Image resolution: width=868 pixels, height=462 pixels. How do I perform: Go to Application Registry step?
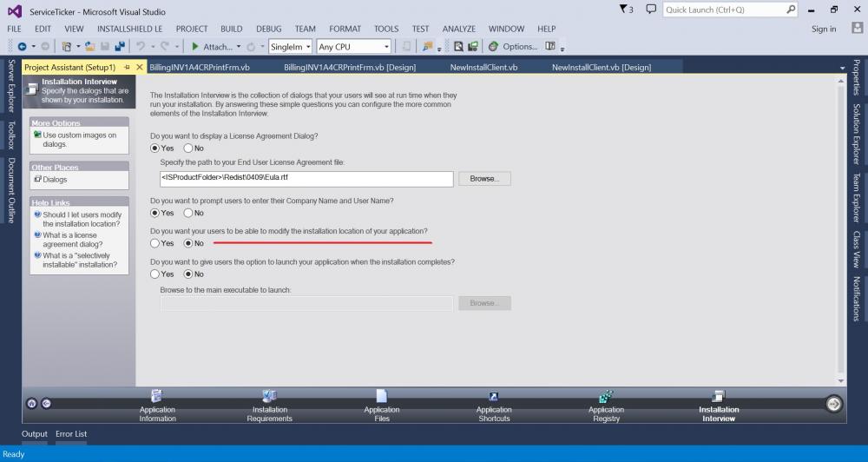point(606,406)
